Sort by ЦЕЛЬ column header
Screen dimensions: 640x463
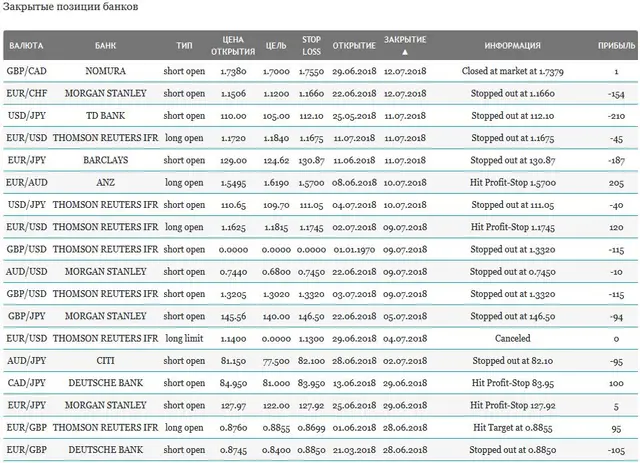[x=276, y=46]
